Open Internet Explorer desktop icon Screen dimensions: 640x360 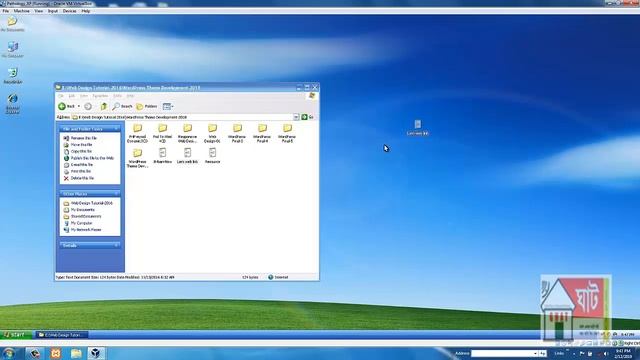pyautogui.click(x=13, y=103)
